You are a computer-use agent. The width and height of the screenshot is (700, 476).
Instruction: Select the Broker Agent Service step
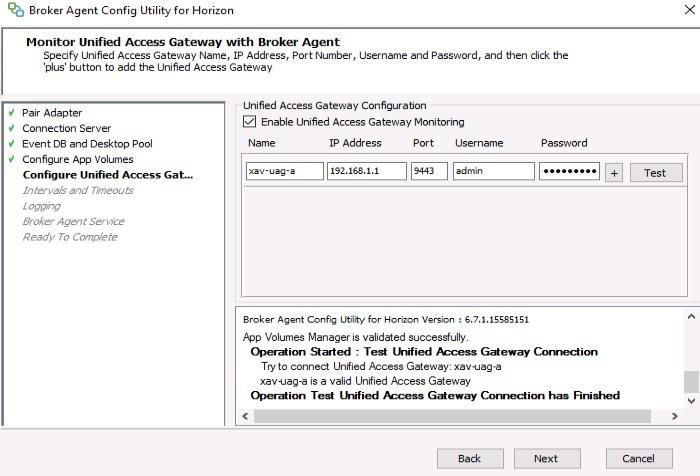coord(73,221)
